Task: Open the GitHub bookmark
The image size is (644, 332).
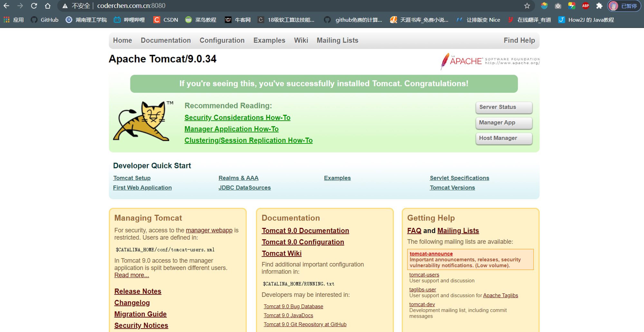Action: 44,20
